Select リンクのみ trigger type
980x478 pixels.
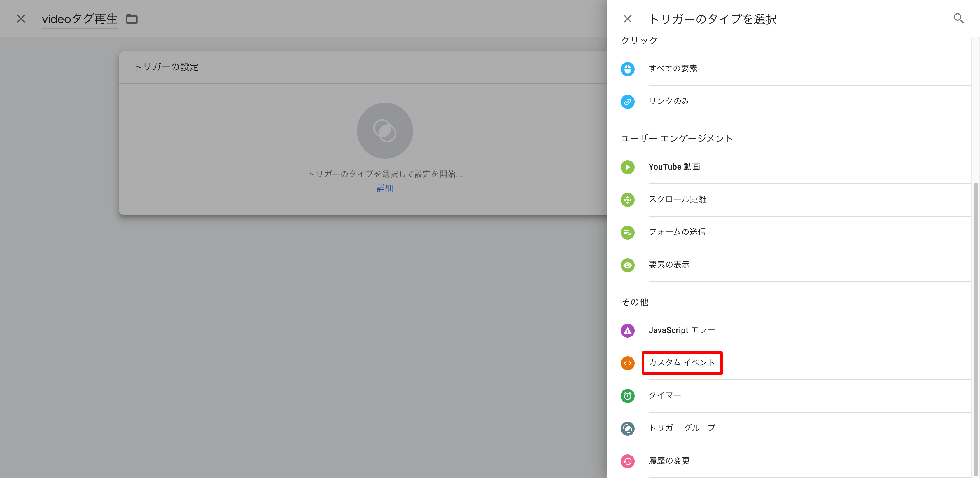[x=796, y=102]
